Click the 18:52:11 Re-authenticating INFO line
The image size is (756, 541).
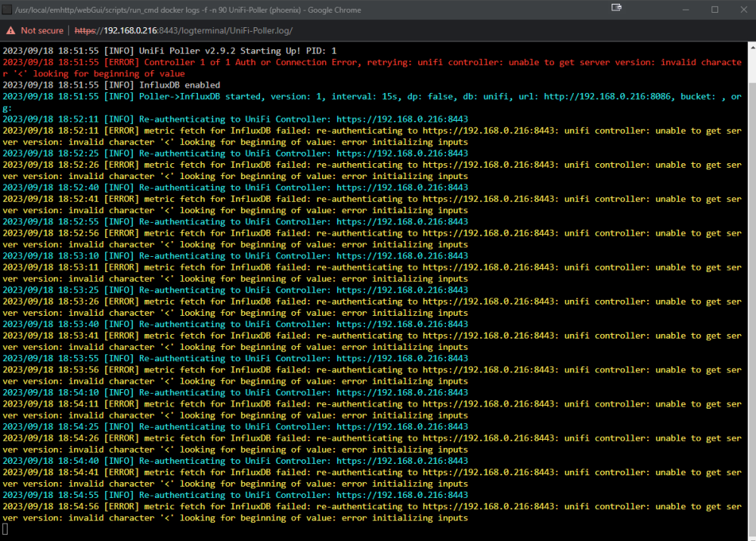[x=235, y=119]
